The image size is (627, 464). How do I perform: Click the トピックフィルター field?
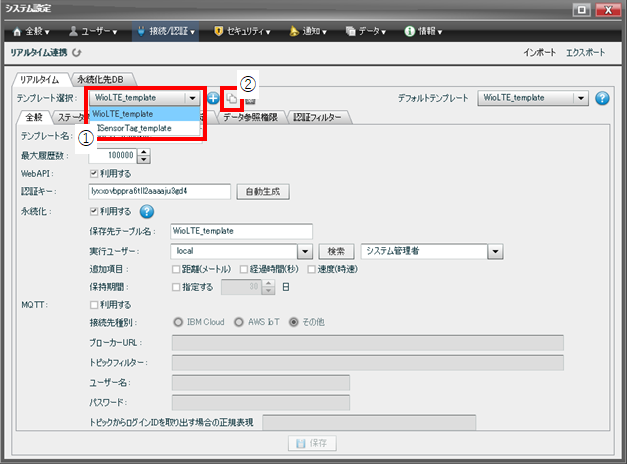pos(368,362)
